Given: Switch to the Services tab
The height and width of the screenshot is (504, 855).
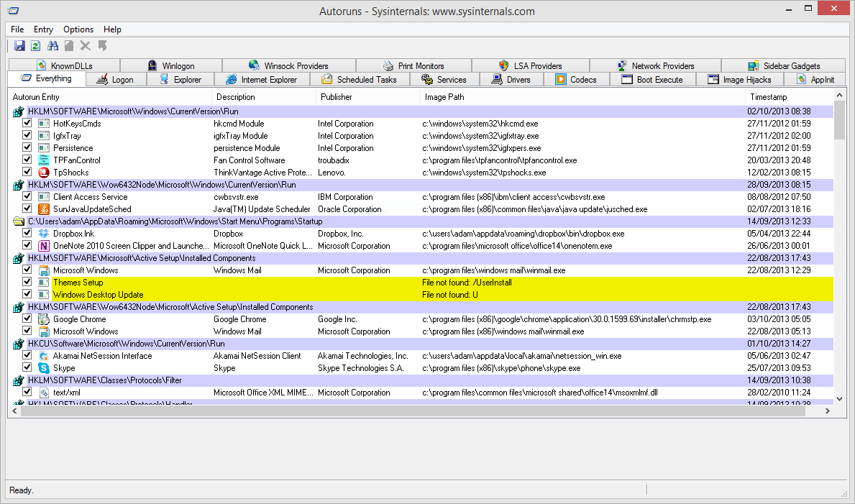Looking at the screenshot, I should tap(446, 80).
